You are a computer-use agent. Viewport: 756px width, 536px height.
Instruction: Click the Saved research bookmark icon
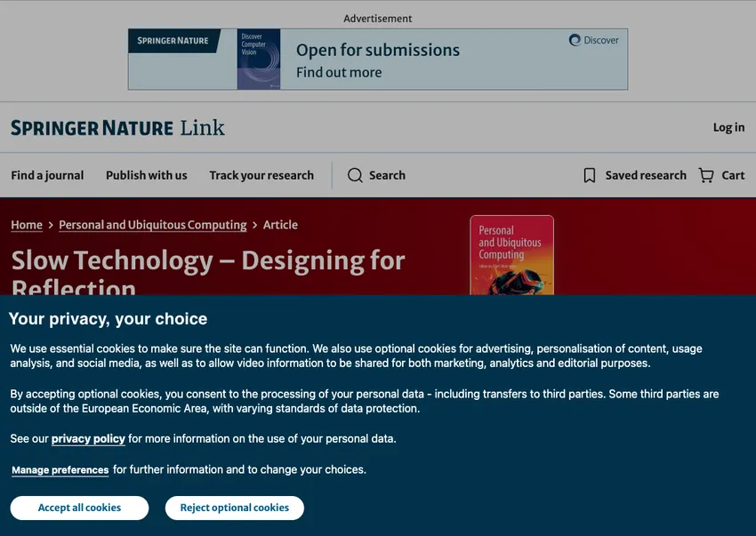[x=589, y=175]
